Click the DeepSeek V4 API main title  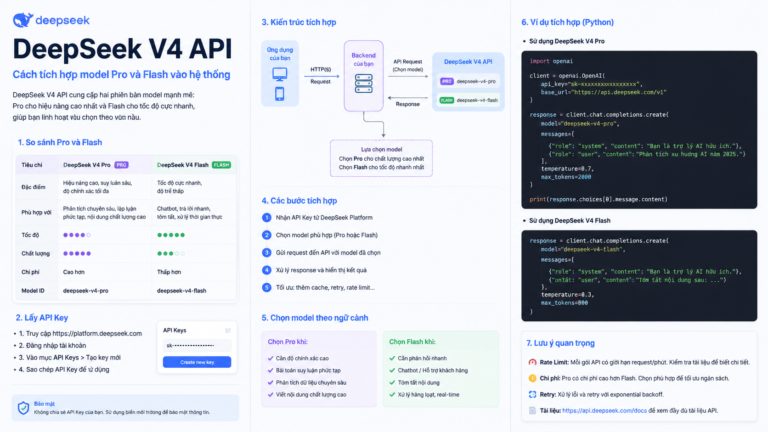pyautogui.click(x=122, y=49)
